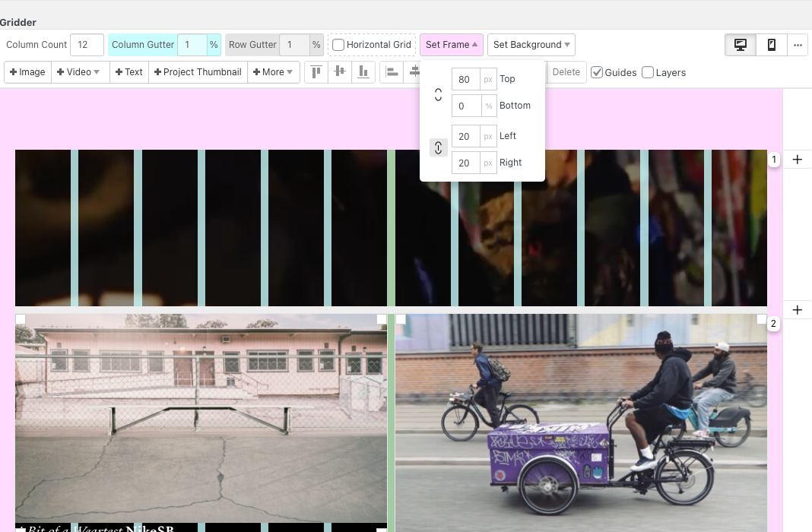Add an Image element
Viewport: 812px width, 532px height.
pyautogui.click(x=27, y=72)
